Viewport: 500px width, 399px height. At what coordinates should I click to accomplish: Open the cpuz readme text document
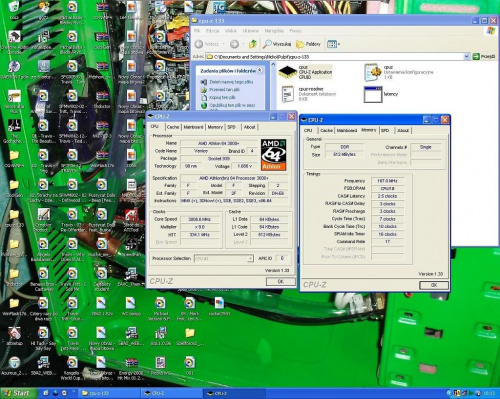click(x=308, y=94)
